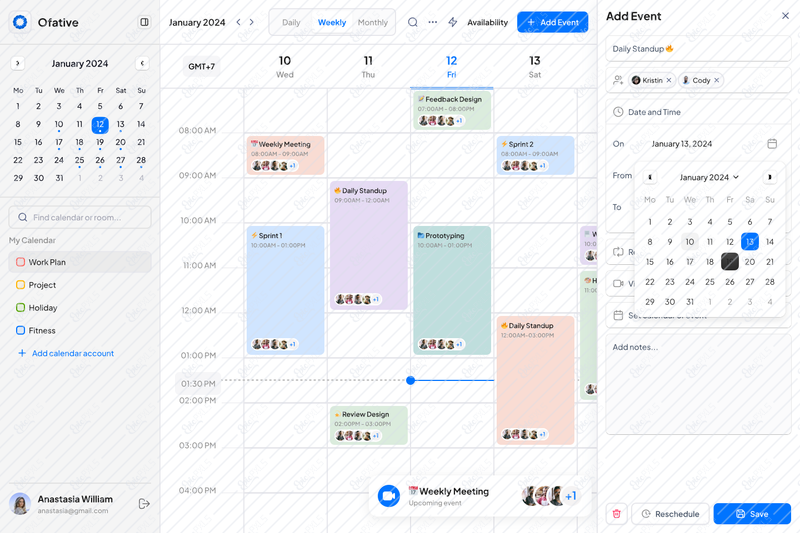Click the set calendar icon in Add Event panel
Image resolution: width=800 pixels, height=533 pixels.
pyautogui.click(x=618, y=315)
